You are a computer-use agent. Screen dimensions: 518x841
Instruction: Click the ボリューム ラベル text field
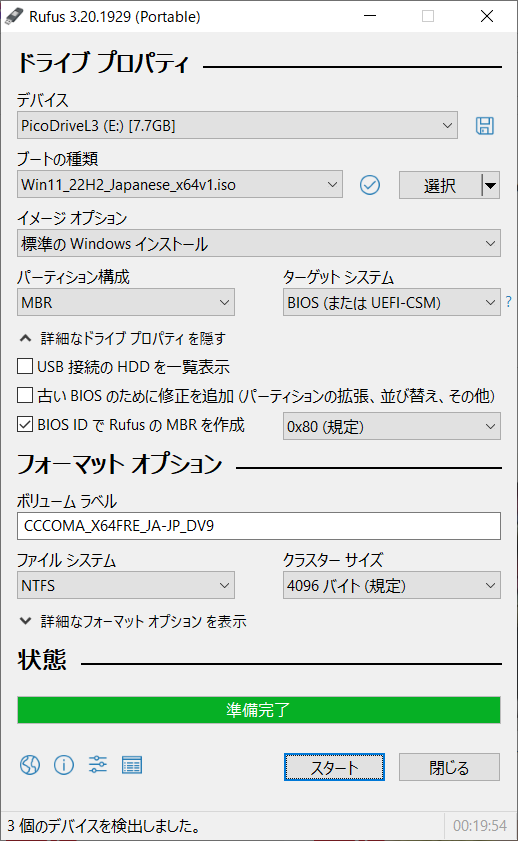(259, 526)
